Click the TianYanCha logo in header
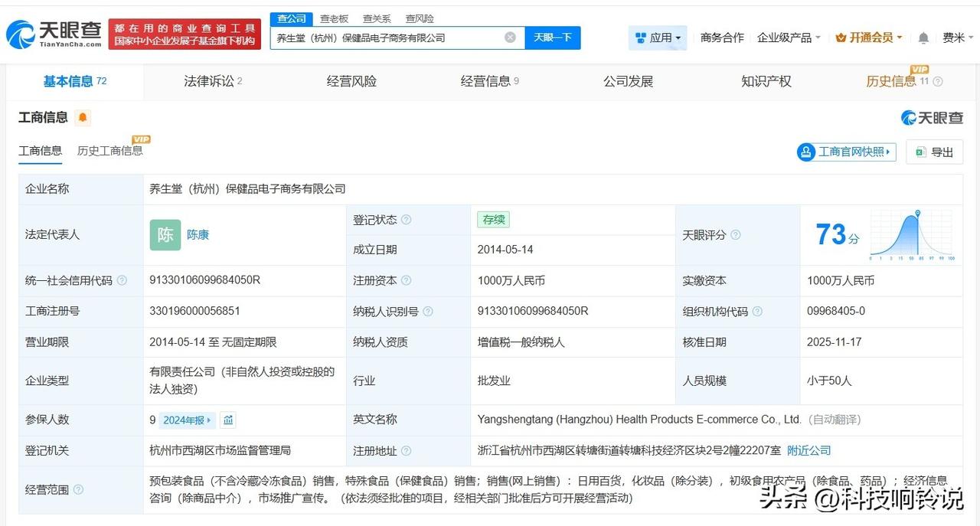980x526 pixels. (x=54, y=34)
